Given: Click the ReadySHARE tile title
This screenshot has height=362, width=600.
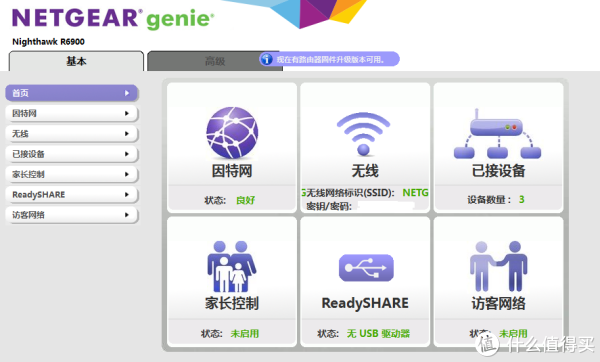Looking at the screenshot, I should pyautogui.click(x=365, y=303).
